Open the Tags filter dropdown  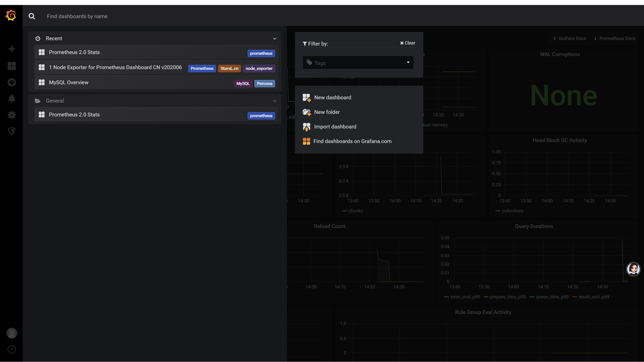(358, 63)
